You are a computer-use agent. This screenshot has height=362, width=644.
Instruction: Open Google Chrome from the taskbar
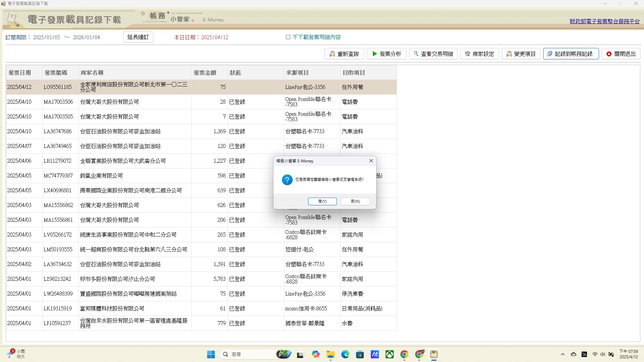point(404,354)
